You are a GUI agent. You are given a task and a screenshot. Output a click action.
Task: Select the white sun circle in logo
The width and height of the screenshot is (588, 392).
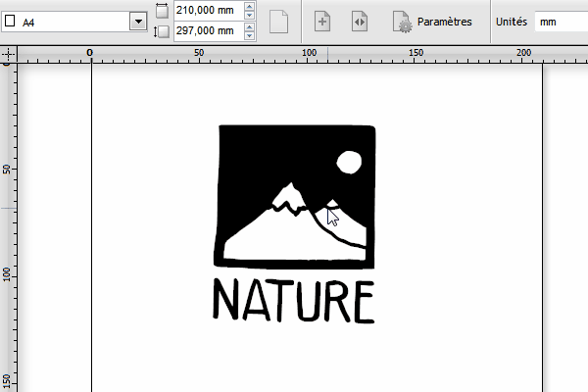[349, 163]
